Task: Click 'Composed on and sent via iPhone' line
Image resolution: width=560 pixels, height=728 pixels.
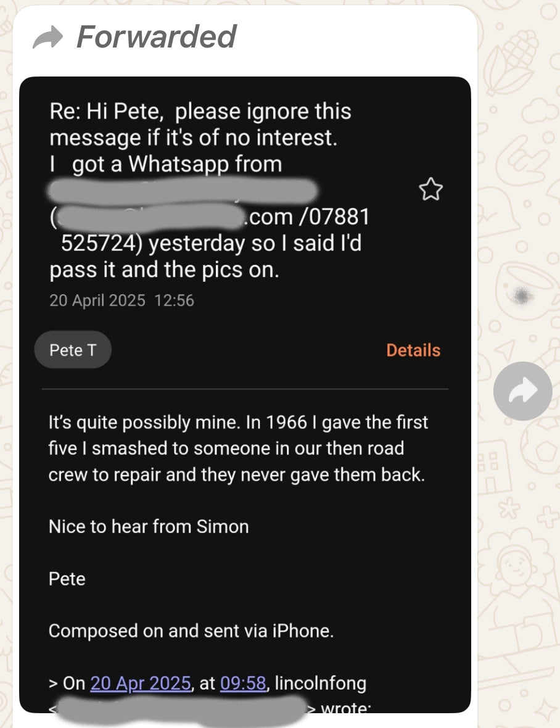Action: tap(191, 631)
